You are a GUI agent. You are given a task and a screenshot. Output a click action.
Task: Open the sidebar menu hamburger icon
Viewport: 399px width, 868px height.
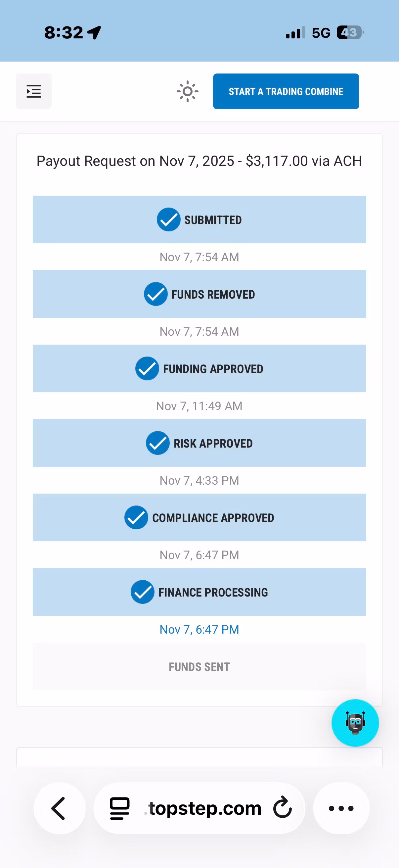(34, 91)
